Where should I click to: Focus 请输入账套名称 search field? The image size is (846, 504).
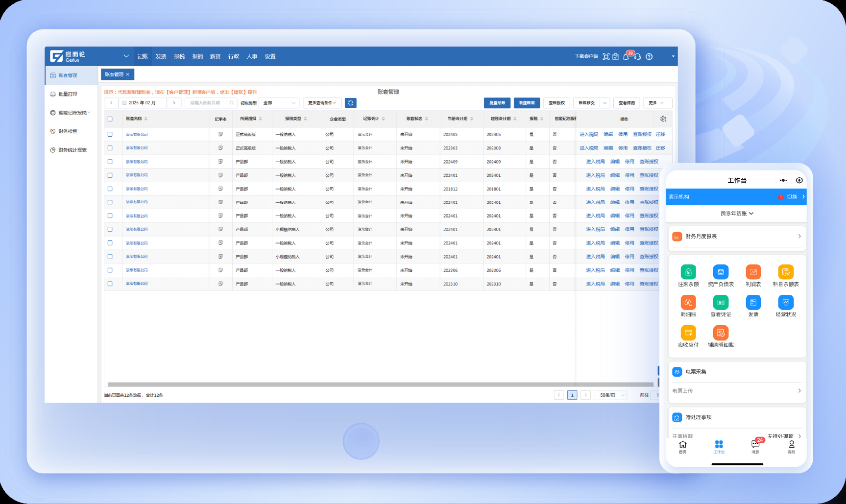point(211,103)
